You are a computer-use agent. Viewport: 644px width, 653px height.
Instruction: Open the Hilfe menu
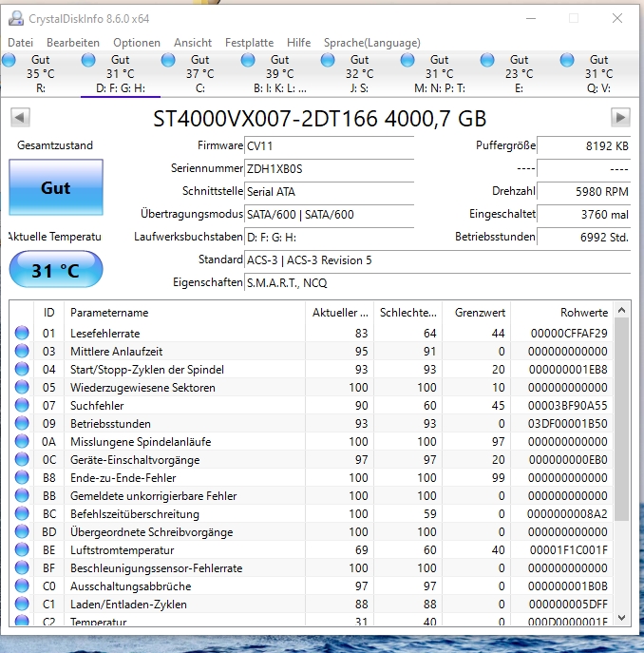pos(298,43)
